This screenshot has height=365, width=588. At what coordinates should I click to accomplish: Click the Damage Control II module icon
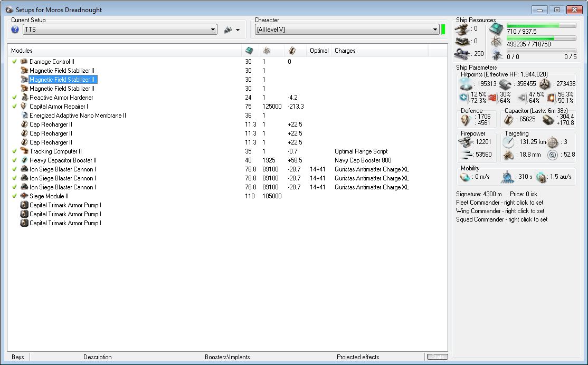click(x=24, y=62)
